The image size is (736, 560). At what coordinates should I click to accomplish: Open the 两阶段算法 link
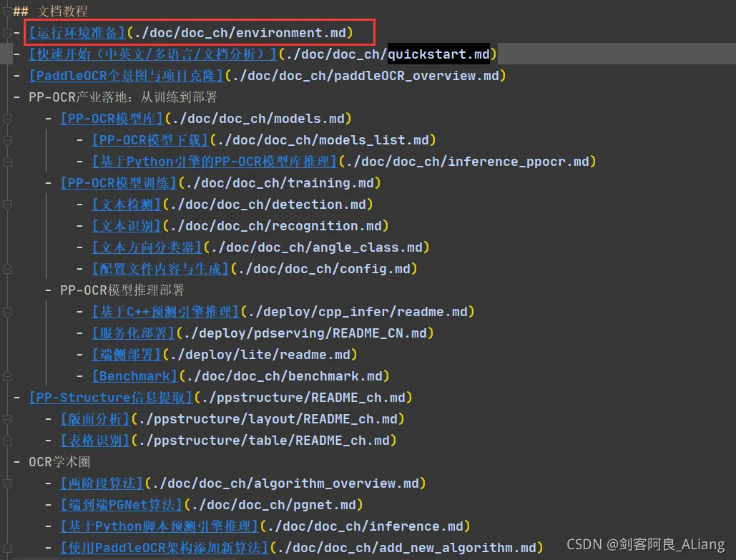(x=102, y=483)
